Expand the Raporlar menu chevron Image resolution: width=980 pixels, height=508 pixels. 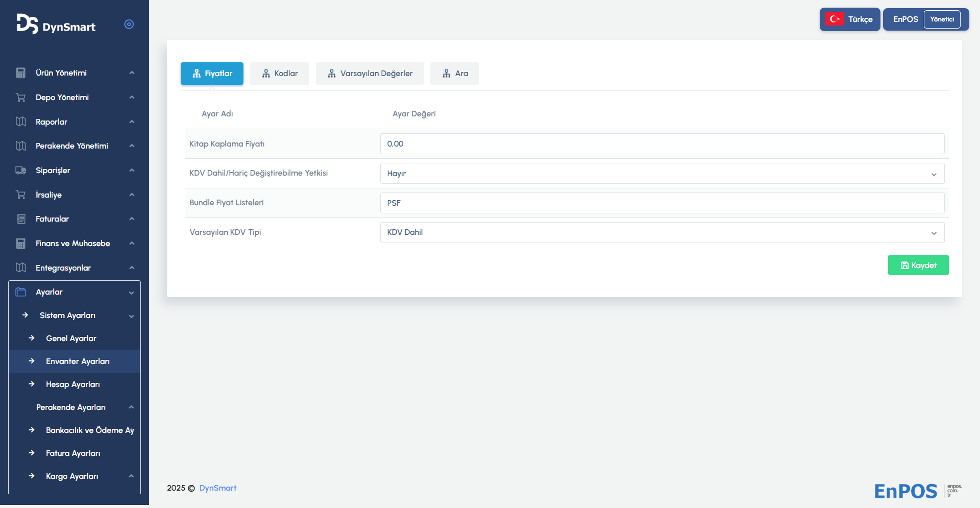[x=132, y=122]
